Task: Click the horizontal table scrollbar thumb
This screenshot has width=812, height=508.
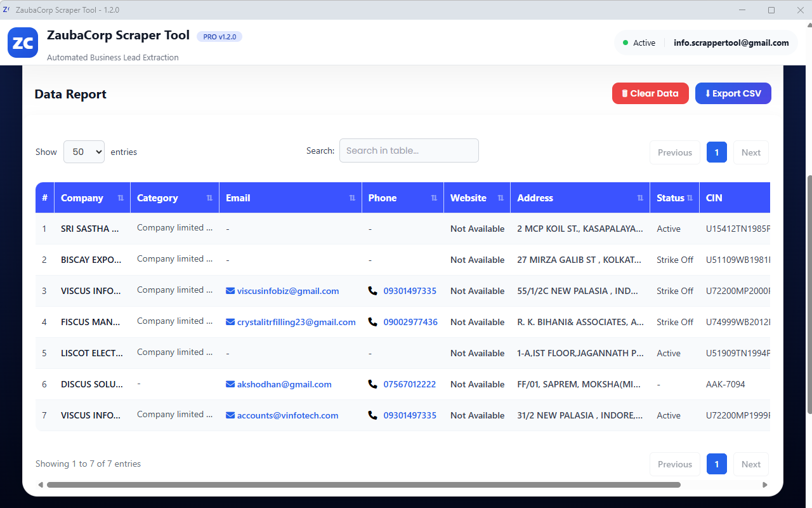Action: (x=363, y=485)
